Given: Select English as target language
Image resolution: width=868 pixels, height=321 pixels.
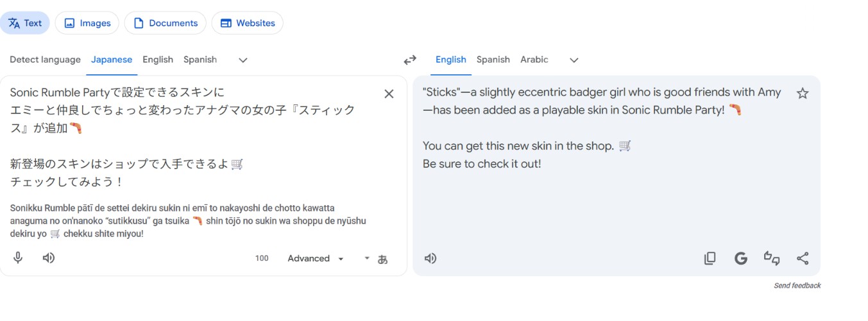Looking at the screenshot, I should [x=451, y=60].
